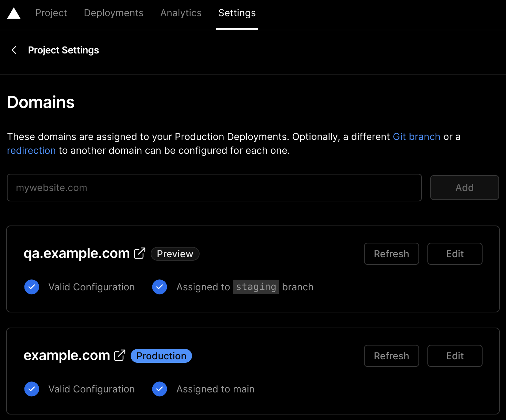Open the Edit options for qa.example.com
The height and width of the screenshot is (420, 506).
[455, 254]
